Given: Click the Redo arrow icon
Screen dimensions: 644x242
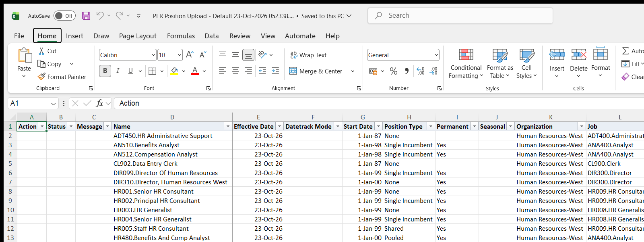Looking at the screenshot, I should pos(120,15).
